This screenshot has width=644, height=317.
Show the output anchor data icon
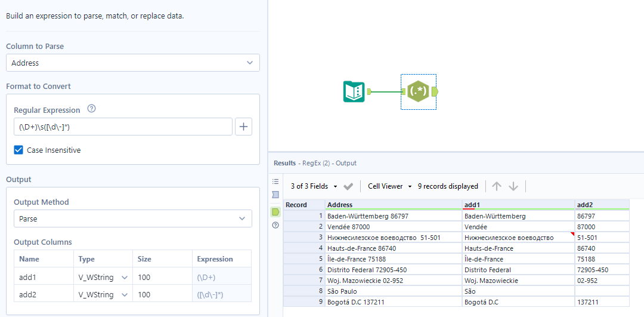pyautogui.click(x=275, y=212)
